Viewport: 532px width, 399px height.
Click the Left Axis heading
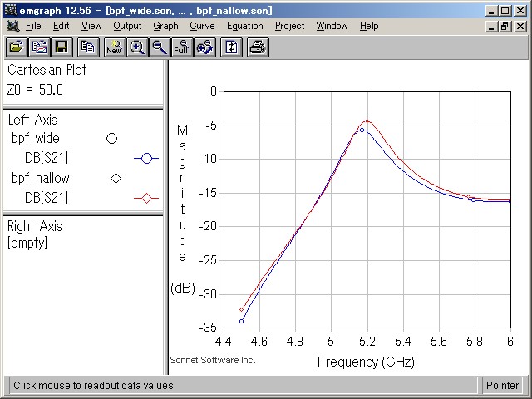coord(33,120)
